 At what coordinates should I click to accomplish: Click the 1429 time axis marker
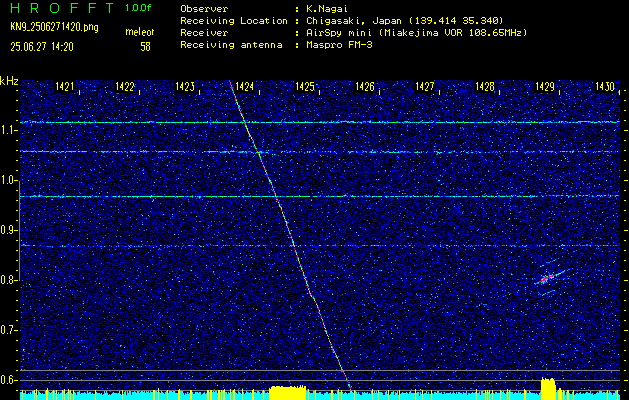(545, 86)
